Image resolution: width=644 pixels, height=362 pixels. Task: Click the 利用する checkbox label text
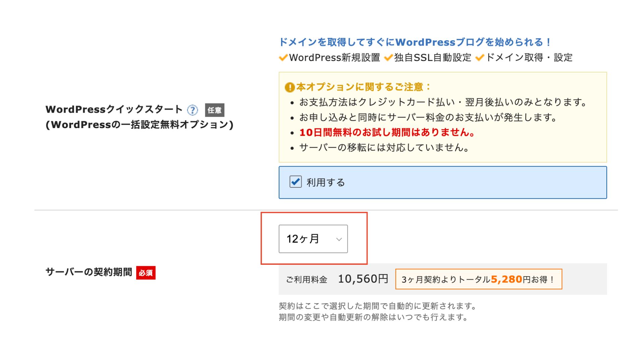(326, 183)
